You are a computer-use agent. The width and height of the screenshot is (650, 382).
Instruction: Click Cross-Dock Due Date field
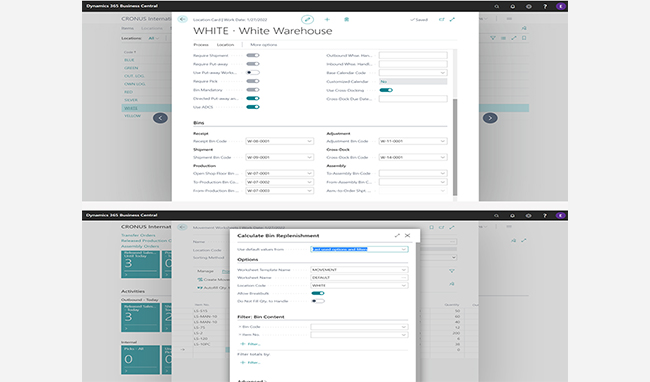tap(413, 99)
